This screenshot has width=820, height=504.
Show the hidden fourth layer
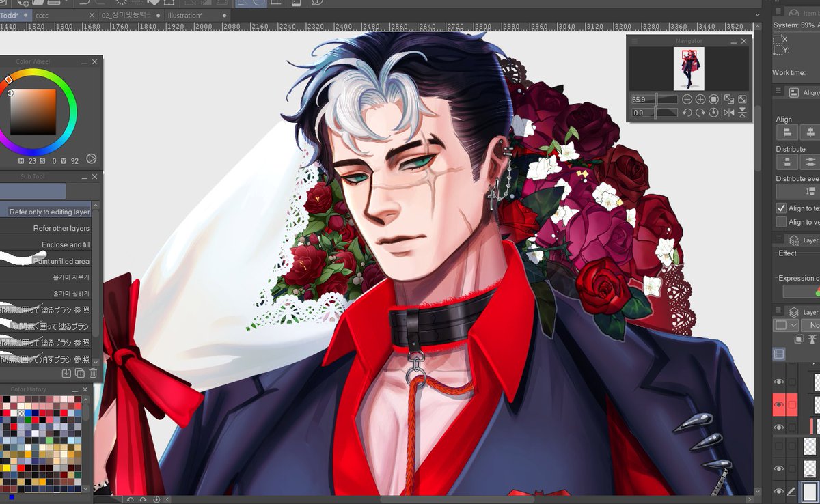(x=778, y=447)
